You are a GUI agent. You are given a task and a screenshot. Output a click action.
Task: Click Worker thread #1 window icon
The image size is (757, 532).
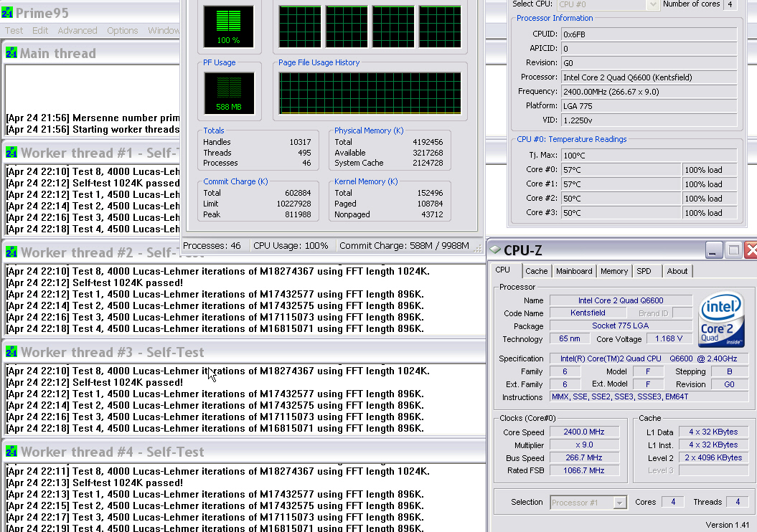pyautogui.click(x=11, y=153)
